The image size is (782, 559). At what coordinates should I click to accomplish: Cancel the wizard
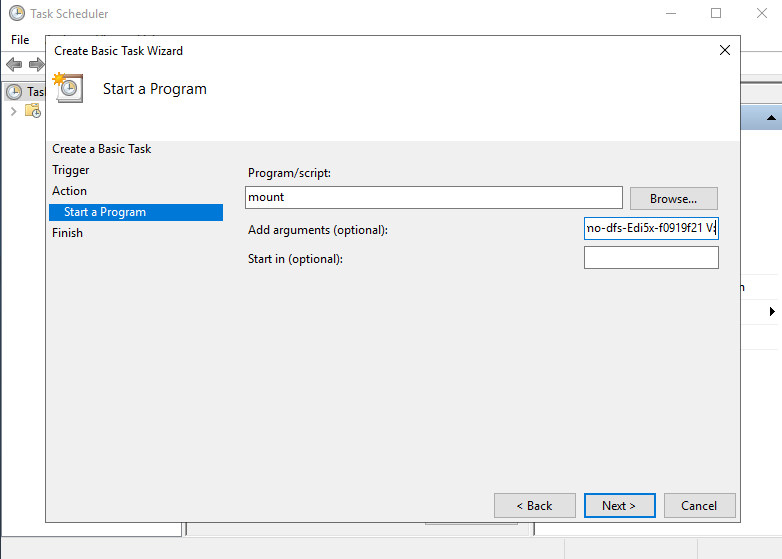point(699,505)
